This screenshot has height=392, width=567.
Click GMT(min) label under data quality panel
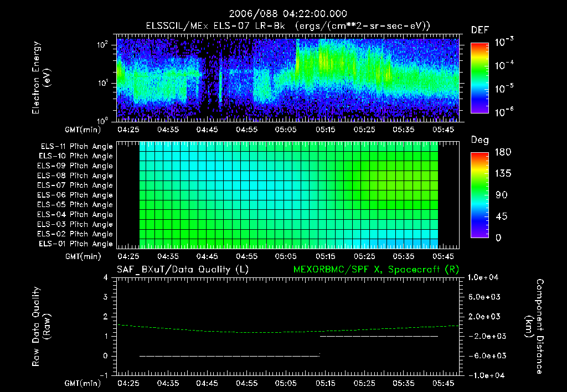pyautogui.click(x=83, y=383)
